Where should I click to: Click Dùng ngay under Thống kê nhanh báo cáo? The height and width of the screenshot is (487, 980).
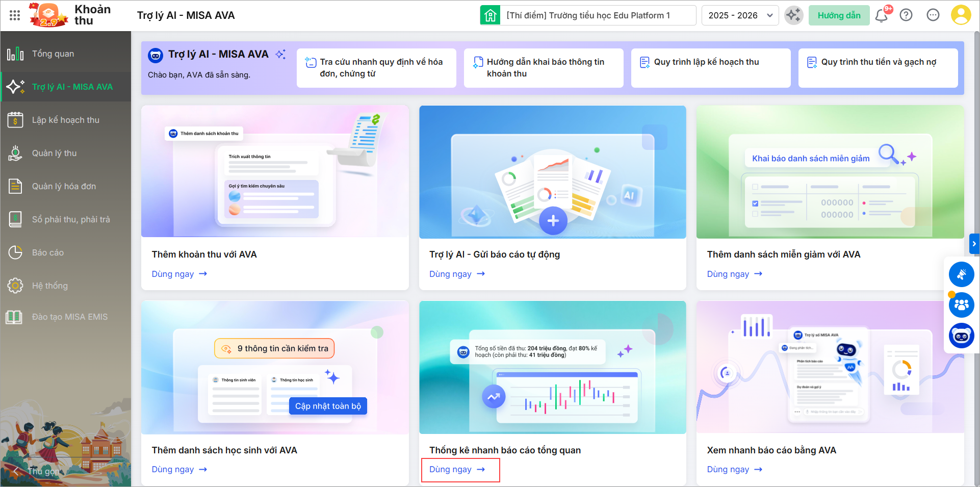click(x=457, y=469)
